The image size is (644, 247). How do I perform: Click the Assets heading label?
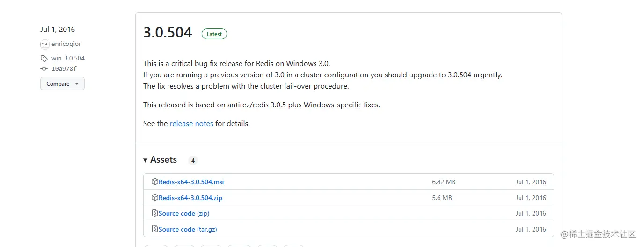click(x=163, y=160)
